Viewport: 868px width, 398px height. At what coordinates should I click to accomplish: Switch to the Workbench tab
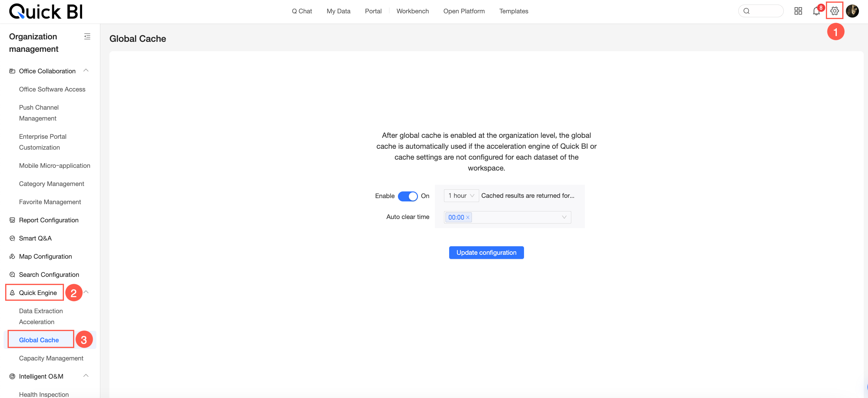[x=412, y=11]
